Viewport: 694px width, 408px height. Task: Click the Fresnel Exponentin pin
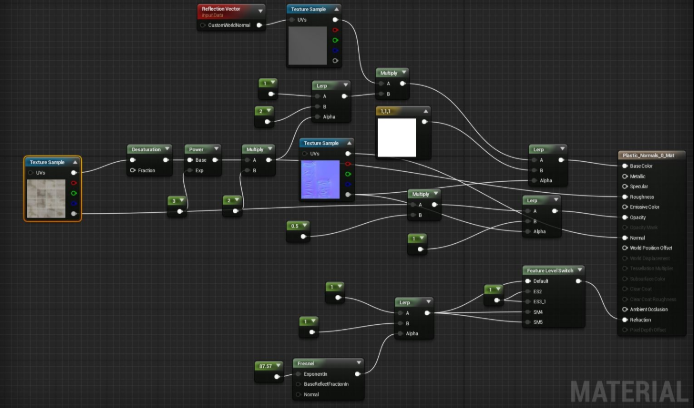pyautogui.click(x=299, y=372)
